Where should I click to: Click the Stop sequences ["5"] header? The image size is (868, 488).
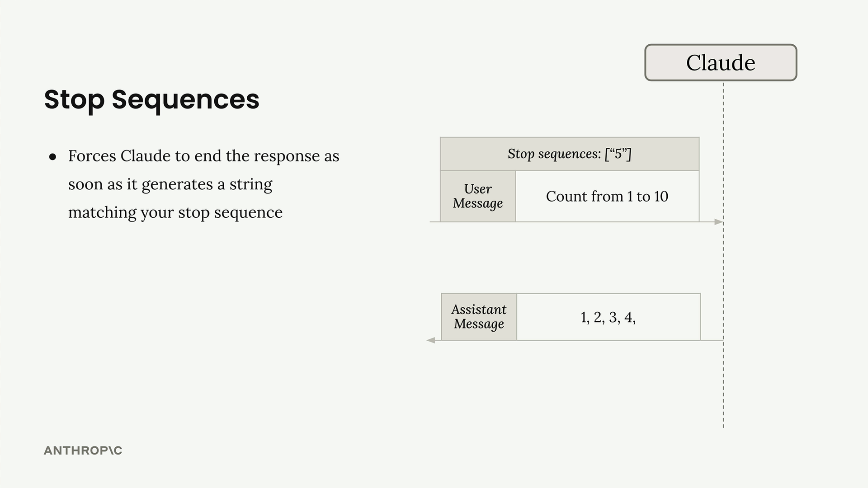[570, 154]
